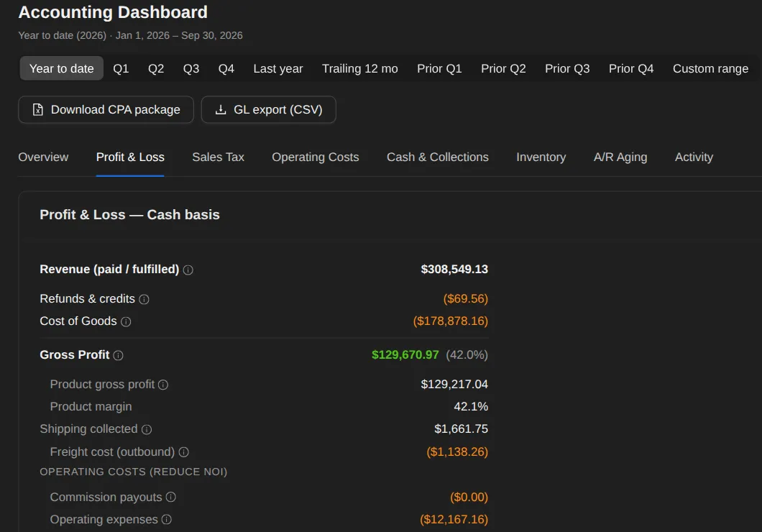This screenshot has width=762, height=532.
Task: Click the download arrow icon in GL export
Action: 221,110
